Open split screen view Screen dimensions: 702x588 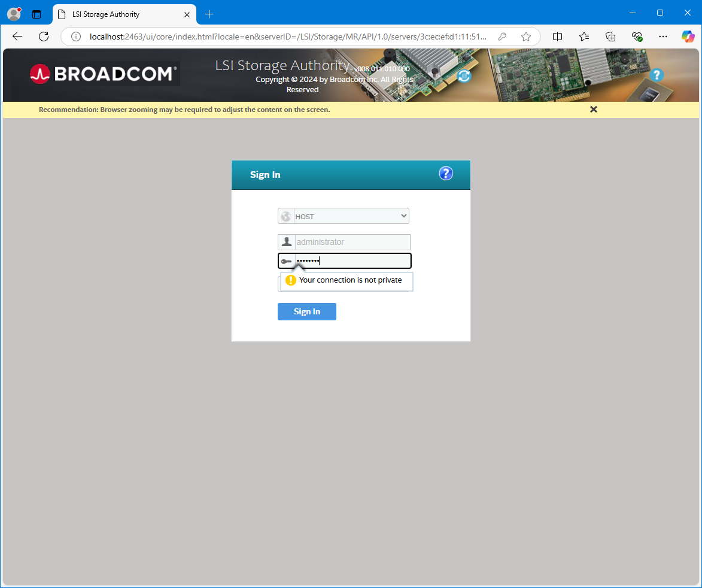tap(557, 37)
